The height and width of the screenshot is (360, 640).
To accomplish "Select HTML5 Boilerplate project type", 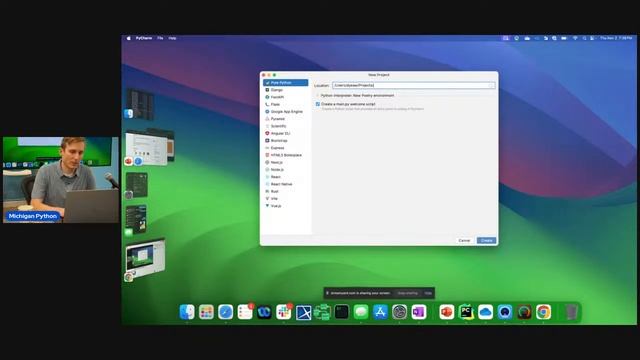I will click(285, 155).
